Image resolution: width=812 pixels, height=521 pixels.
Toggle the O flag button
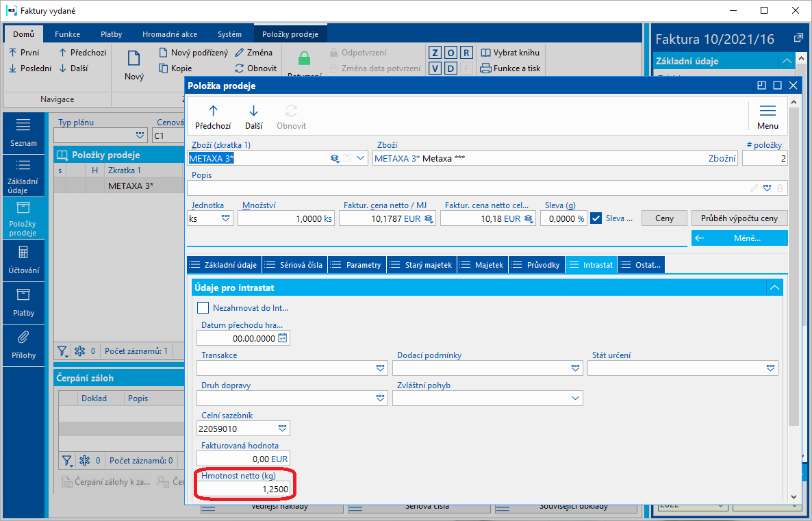[x=451, y=52]
